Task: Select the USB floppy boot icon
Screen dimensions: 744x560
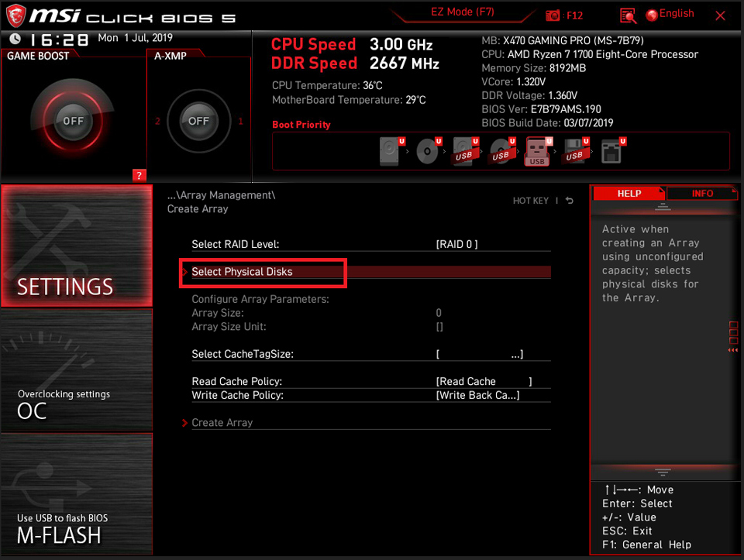Action: pyautogui.click(x=577, y=151)
